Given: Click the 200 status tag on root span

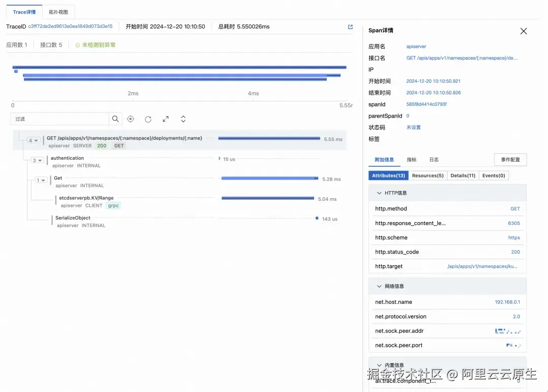Looking at the screenshot, I should [101, 146].
